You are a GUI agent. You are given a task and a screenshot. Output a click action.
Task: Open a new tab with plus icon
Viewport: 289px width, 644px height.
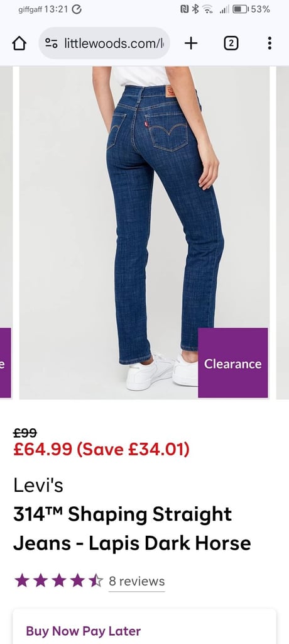tap(191, 43)
